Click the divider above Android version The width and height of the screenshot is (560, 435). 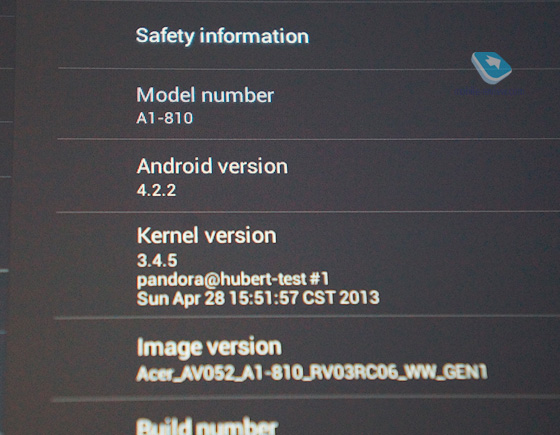click(x=308, y=139)
